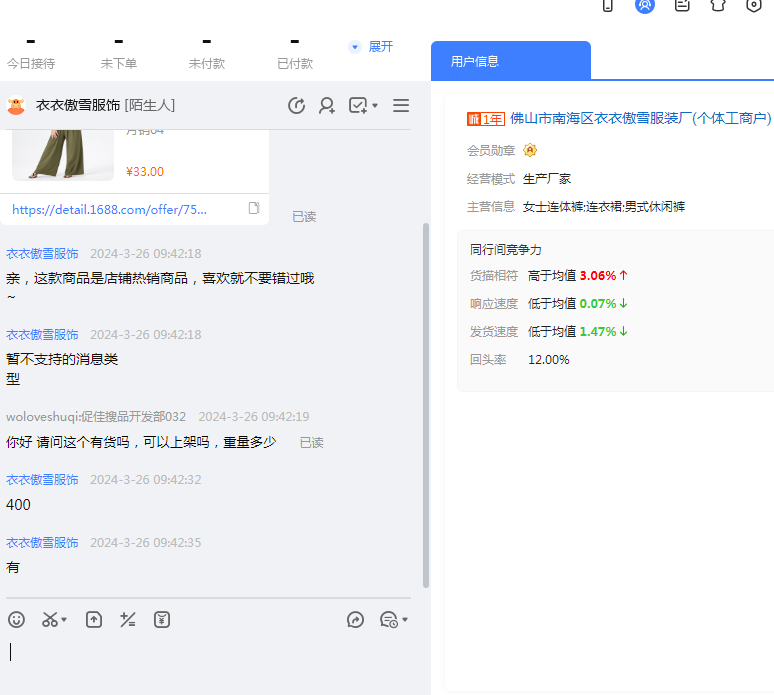This screenshot has height=695, width=774.
Task: Click the add contact person icon
Action: 327,106
